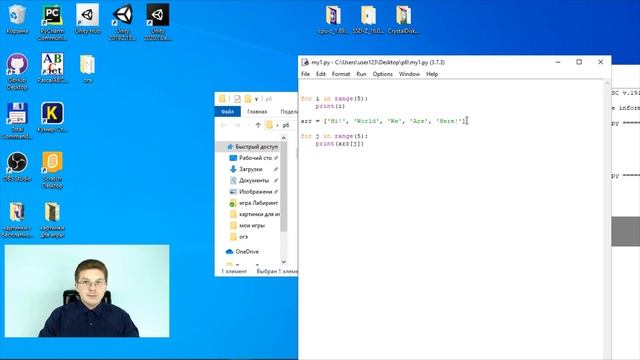Viewport: 640px width, 360px height.
Task: Click the 'for i in range(5):' code line
Action: [x=334, y=98]
